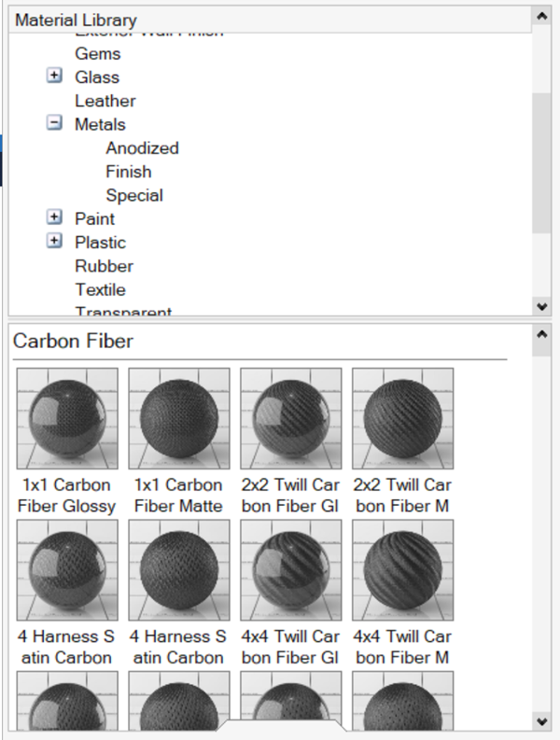560x740 pixels.
Task: Select the Textile material category
Action: (100, 290)
